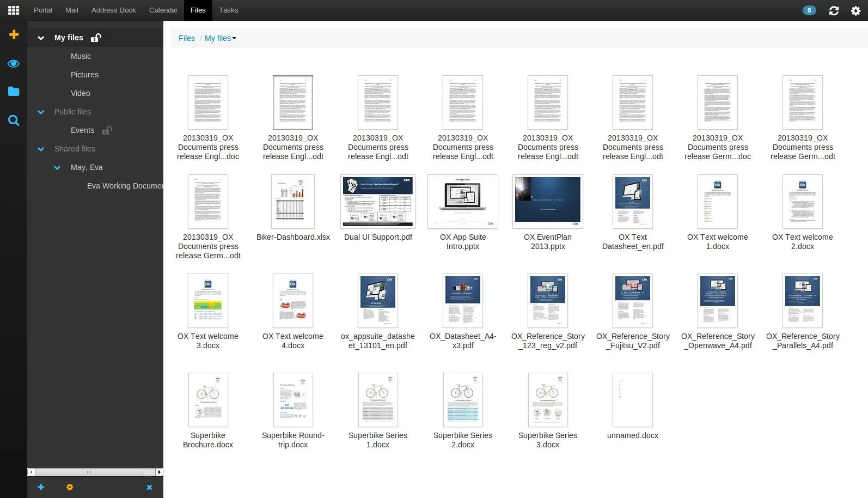This screenshot has width=868, height=498.
Task: Open OX_Reference_Story_Fujitsu_V2.pdf thumbnail
Action: click(633, 301)
